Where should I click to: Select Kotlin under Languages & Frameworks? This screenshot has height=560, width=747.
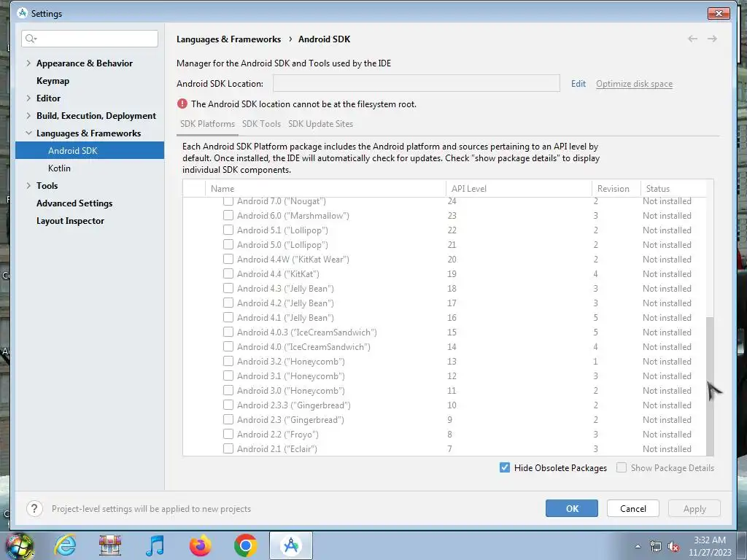[x=59, y=168]
